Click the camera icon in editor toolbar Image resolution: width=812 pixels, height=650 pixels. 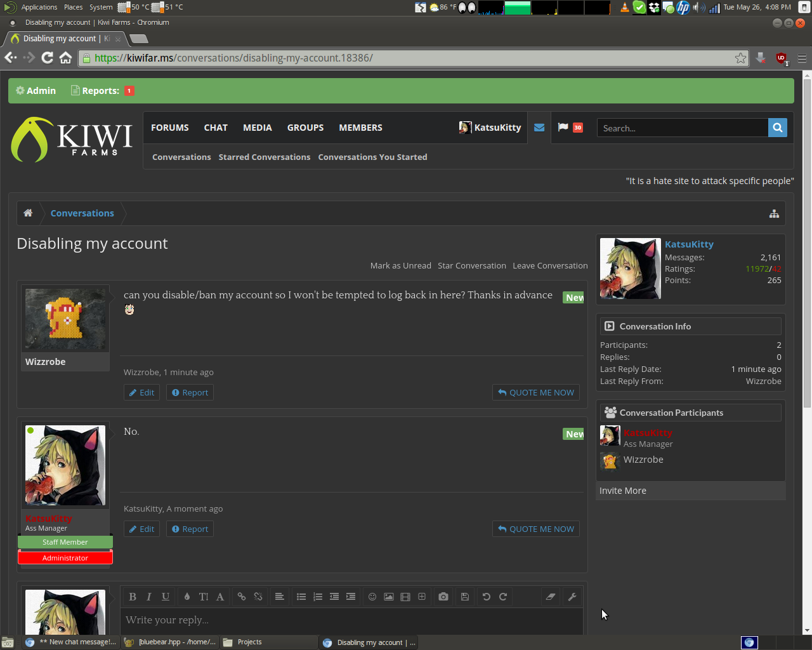(x=443, y=597)
